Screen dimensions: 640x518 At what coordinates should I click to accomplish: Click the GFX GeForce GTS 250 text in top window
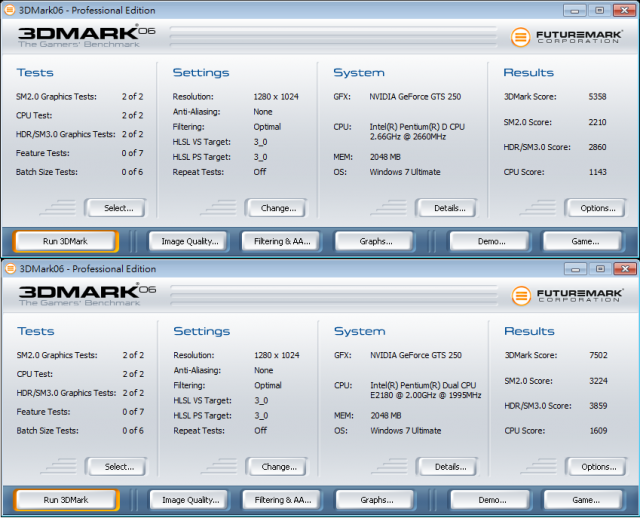415,97
